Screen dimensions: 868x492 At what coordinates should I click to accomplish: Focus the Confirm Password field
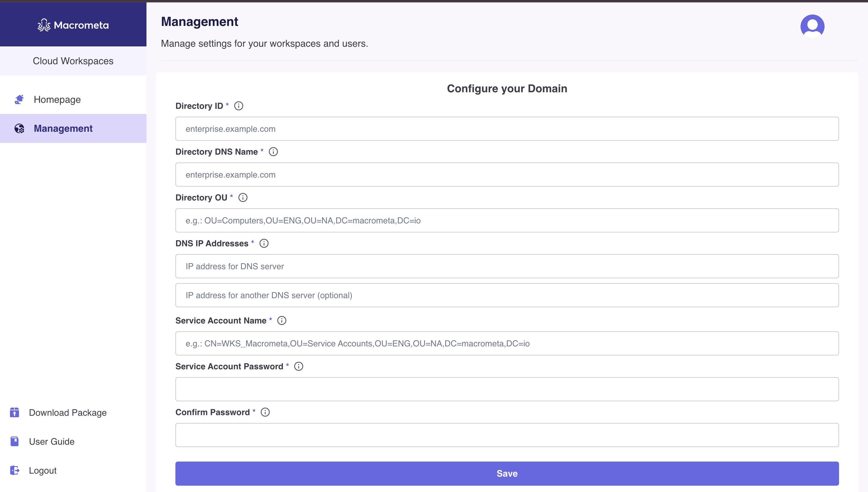507,435
